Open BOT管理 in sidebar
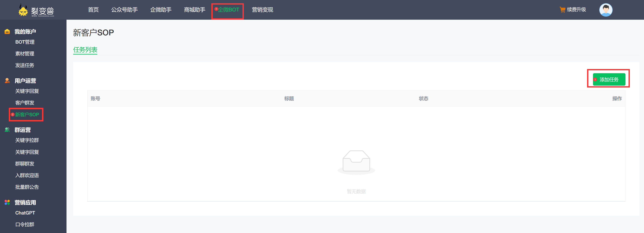 tap(25, 42)
